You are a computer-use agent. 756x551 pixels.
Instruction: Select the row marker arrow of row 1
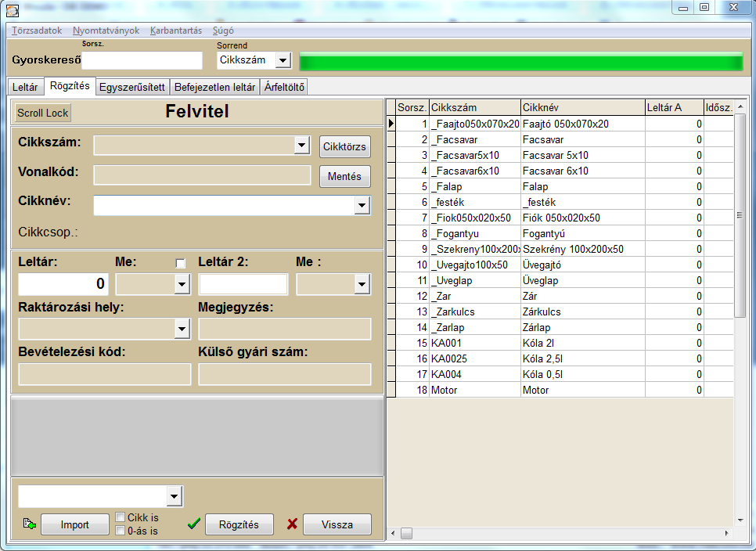[x=391, y=124]
